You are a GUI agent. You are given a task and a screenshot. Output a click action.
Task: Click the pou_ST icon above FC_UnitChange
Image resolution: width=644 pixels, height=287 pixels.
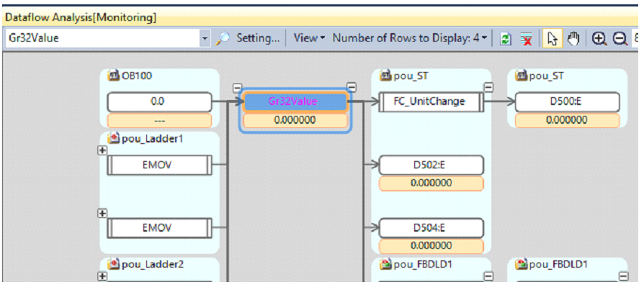[x=385, y=76]
